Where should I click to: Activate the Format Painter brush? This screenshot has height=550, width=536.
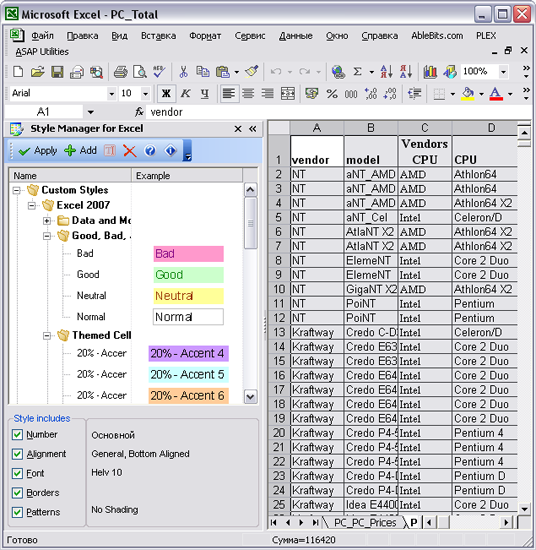(x=252, y=72)
